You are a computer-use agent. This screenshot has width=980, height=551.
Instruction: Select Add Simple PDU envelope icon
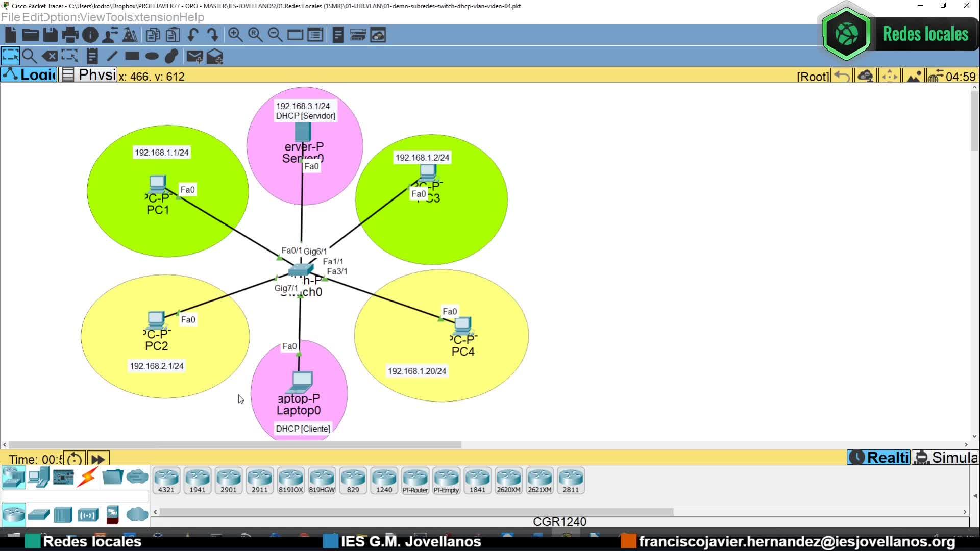coord(194,56)
